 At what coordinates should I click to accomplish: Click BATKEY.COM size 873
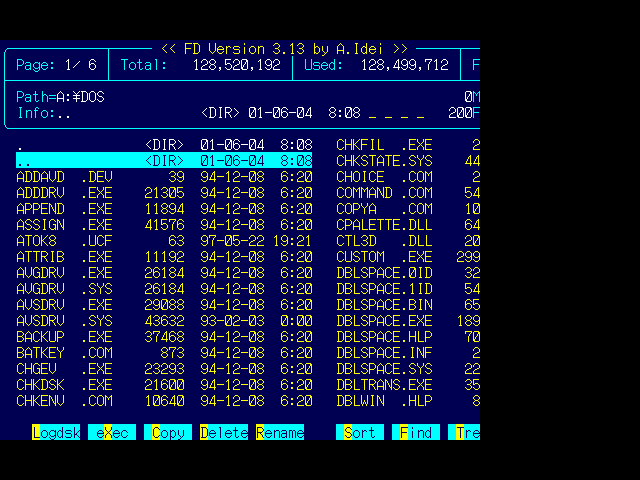click(x=172, y=353)
